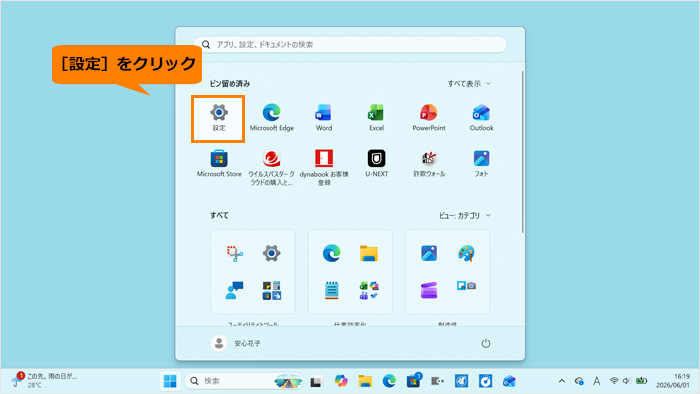700x394 pixels.
Task: Click the ピン留め済み heading
Action: tap(230, 83)
